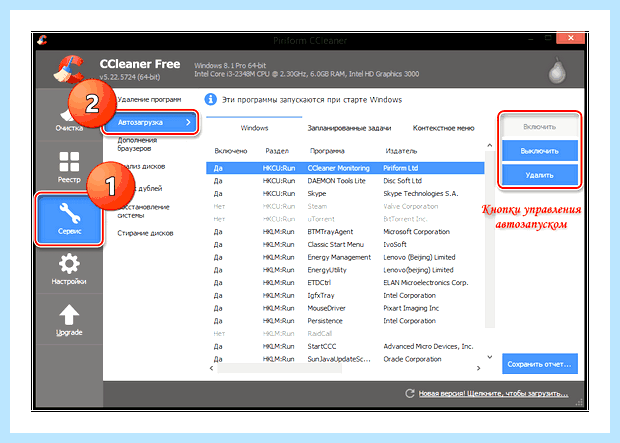Sort by Раздел column header
The image size is (620, 443).
pyautogui.click(x=277, y=151)
